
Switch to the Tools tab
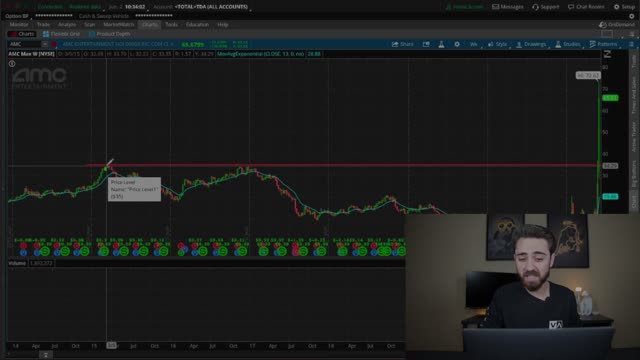tap(171, 24)
